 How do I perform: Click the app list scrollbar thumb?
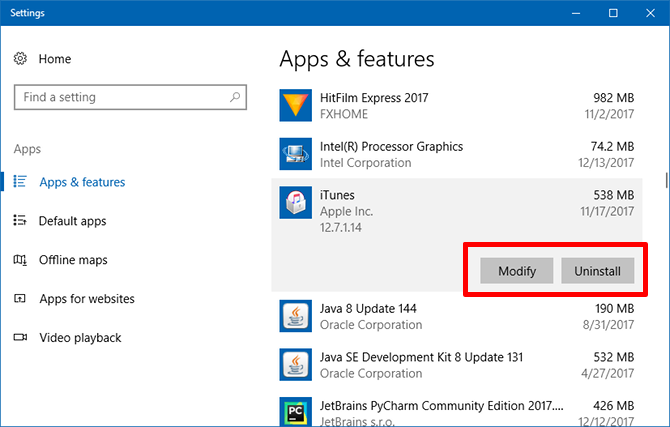pos(666,180)
